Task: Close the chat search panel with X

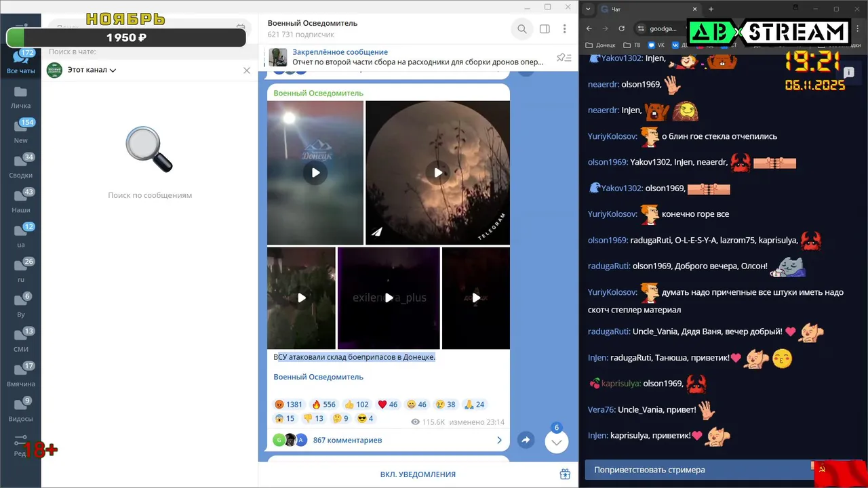Action: click(x=246, y=70)
